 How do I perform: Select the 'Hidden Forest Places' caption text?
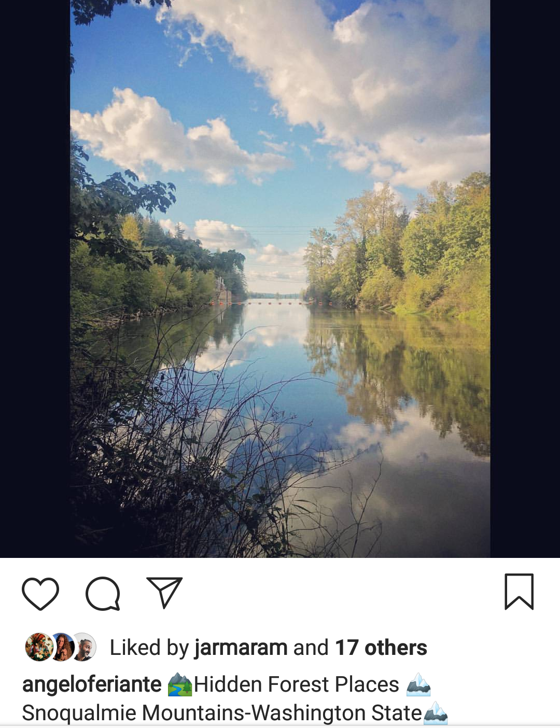click(x=297, y=684)
